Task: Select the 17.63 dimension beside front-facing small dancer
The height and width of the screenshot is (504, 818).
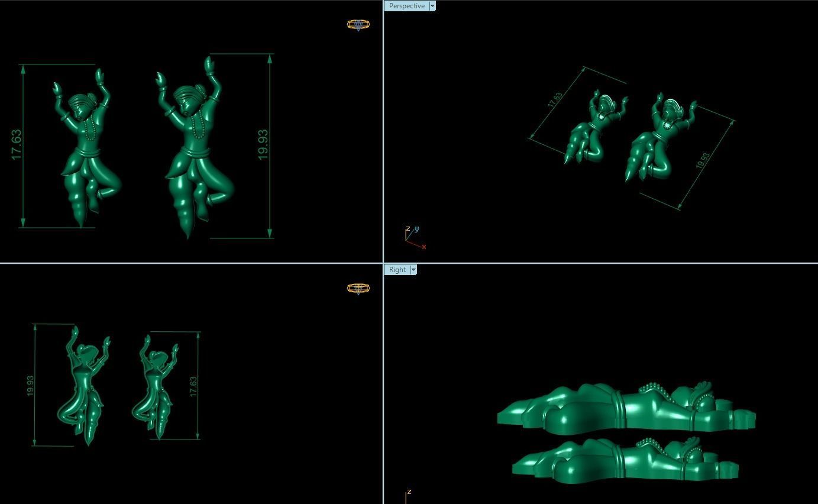Action: pos(16,145)
